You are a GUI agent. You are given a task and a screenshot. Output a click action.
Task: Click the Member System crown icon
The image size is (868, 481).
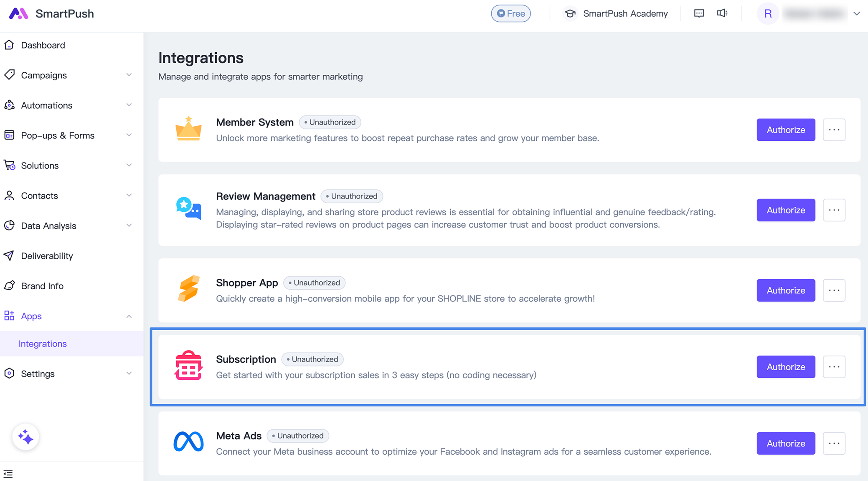tap(188, 128)
